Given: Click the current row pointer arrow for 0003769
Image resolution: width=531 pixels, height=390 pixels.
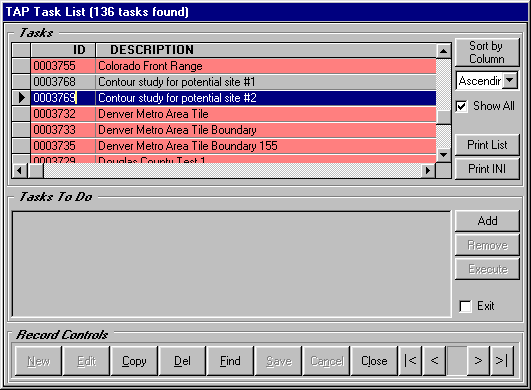Looking at the screenshot, I should [x=21, y=98].
